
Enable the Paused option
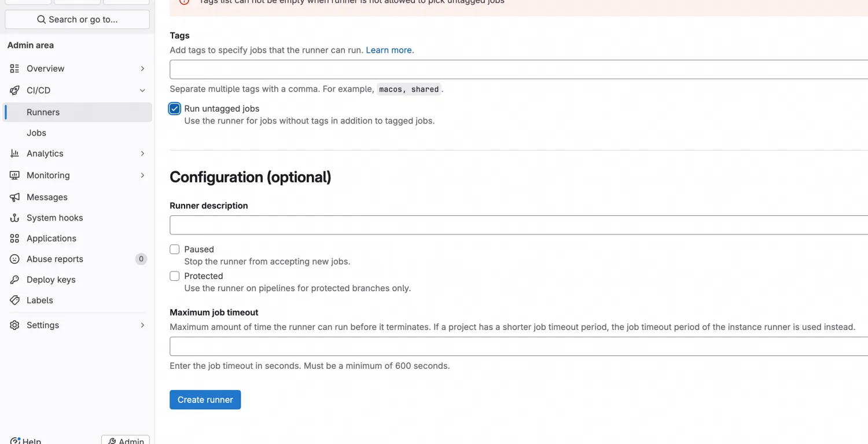[174, 249]
